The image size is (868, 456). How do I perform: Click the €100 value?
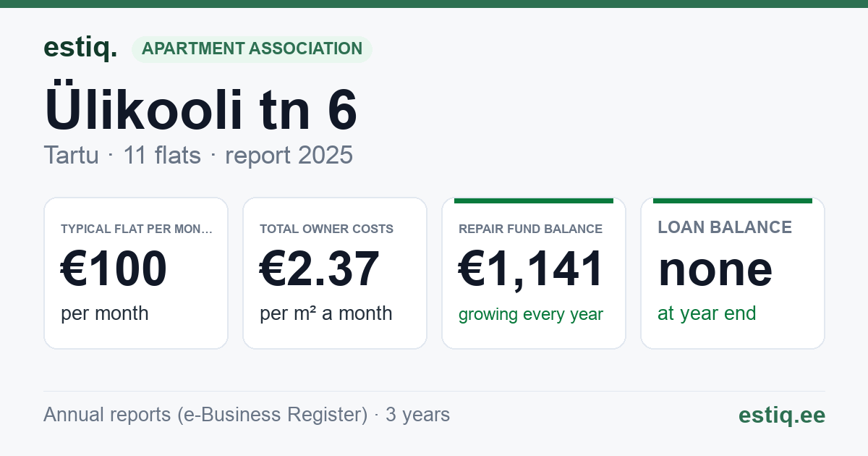click(114, 269)
